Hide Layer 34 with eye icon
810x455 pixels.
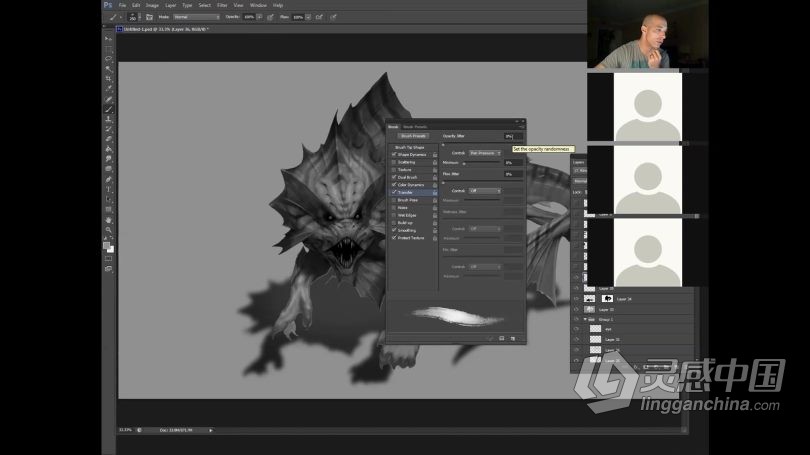pos(577,299)
